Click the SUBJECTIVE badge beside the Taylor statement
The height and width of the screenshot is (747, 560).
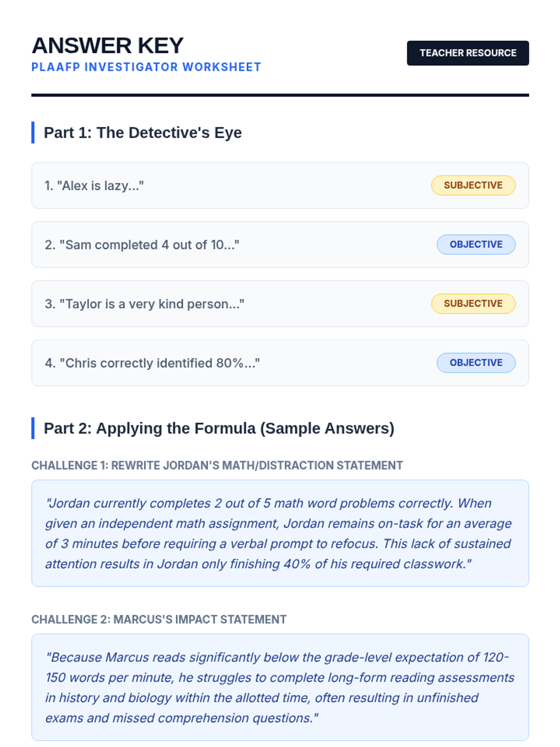(473, 303)
